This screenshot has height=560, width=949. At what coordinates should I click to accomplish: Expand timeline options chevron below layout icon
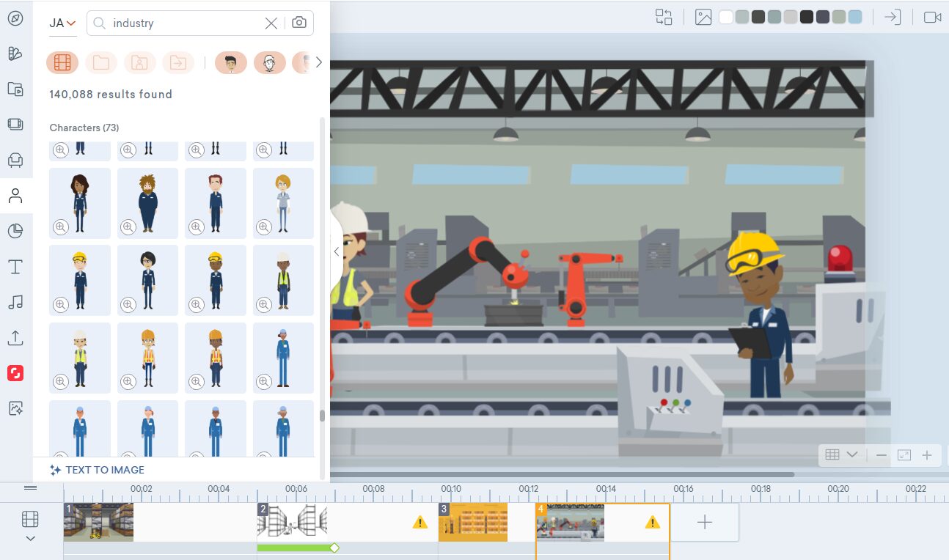[x=30, y=539]
